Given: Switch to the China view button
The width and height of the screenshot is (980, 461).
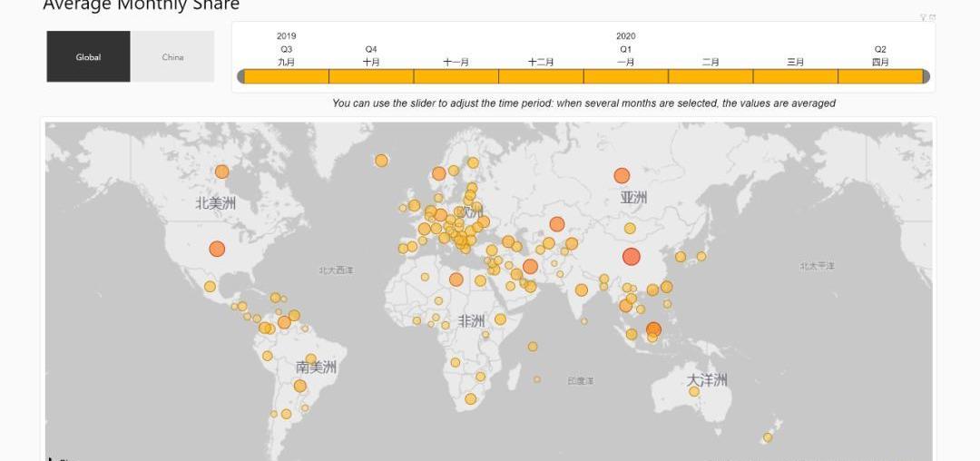Looking at the screenshot, I should pyautogui.click(x=172, y=57).
